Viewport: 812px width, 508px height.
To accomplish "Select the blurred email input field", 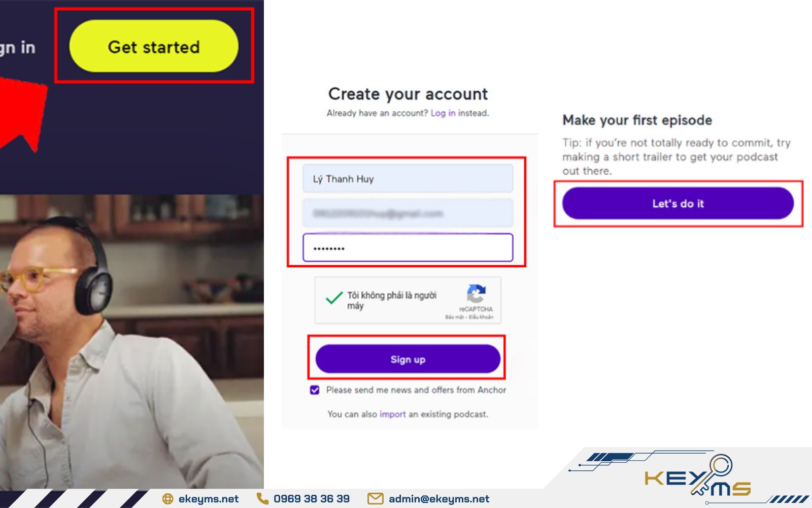I will 408,213.
